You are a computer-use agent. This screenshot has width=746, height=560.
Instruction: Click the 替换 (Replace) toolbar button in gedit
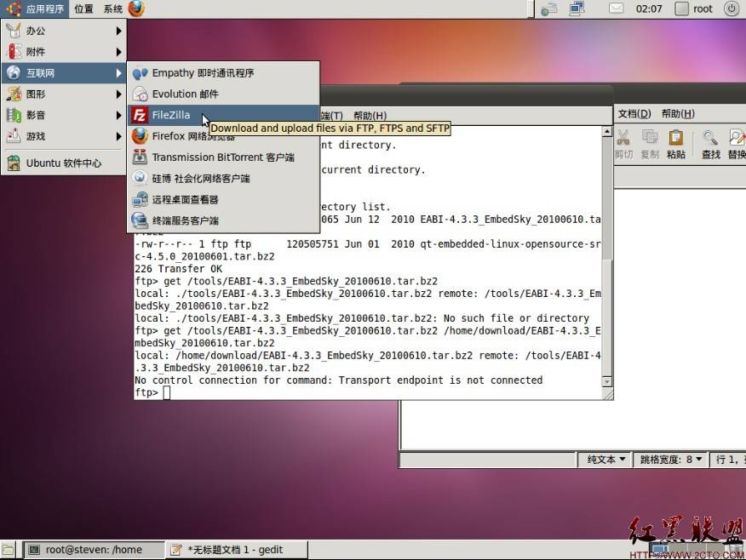coord(737,145)
